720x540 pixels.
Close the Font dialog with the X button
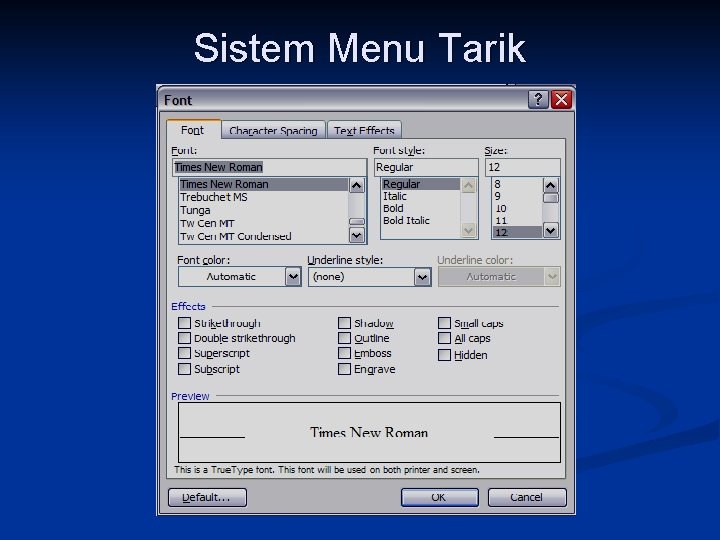click(561, 99)
